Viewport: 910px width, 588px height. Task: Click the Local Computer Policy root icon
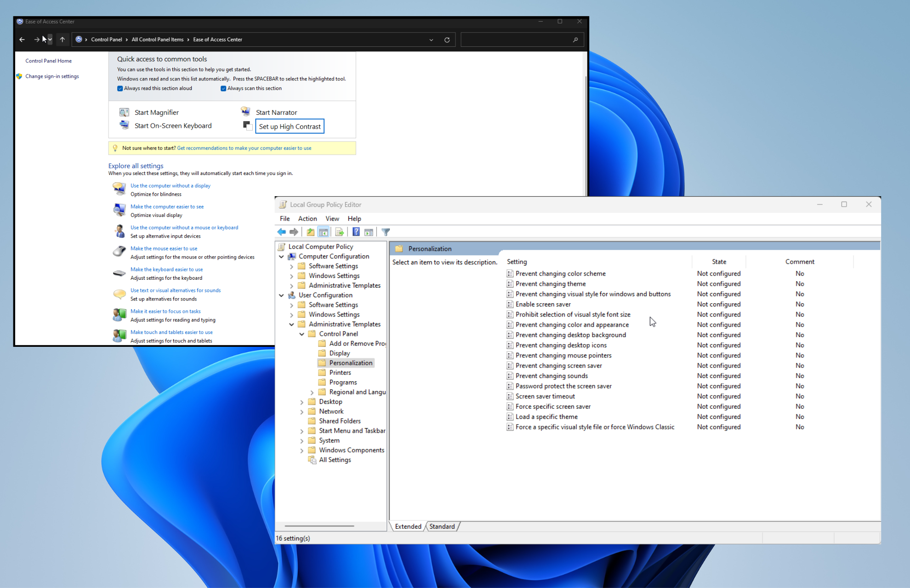pos(282,247)
